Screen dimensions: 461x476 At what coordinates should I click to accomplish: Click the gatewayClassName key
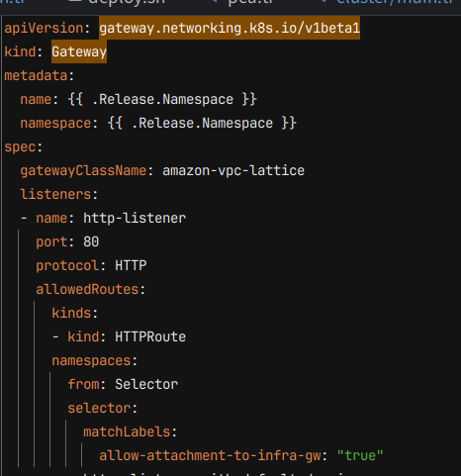tap(83, 170)
